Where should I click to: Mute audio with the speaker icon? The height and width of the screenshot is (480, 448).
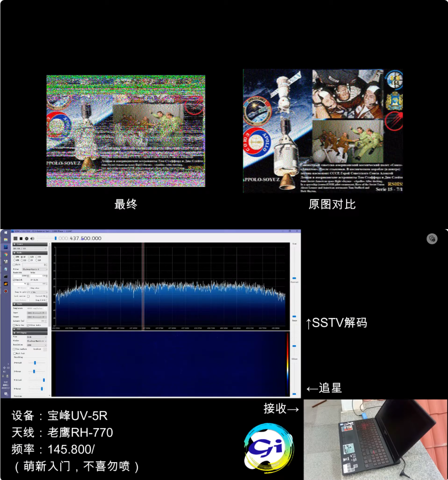coord(32,238)
